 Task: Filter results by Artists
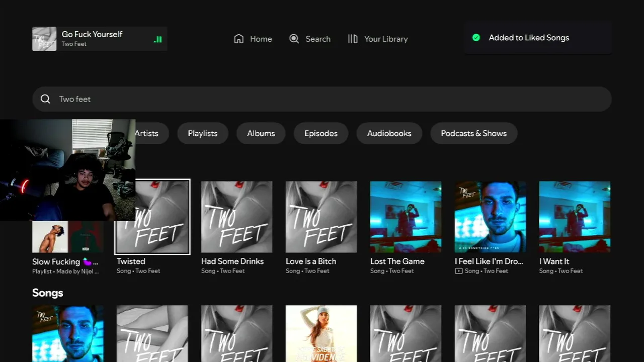click(146, 133)
